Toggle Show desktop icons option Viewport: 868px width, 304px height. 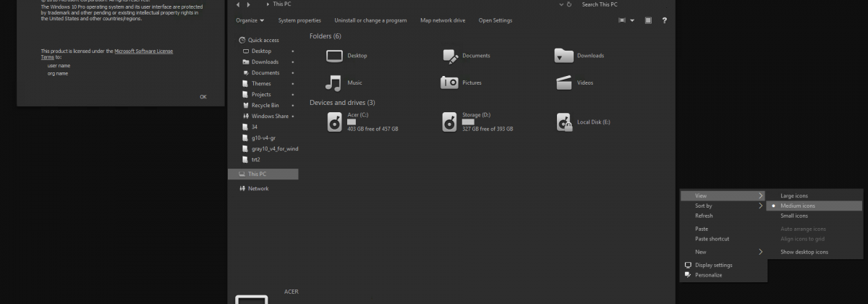[816, 252]
